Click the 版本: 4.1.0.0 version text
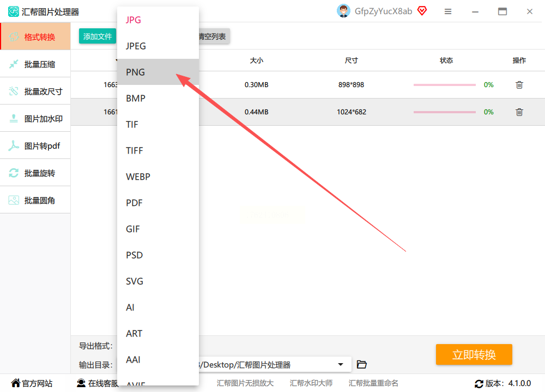 508,383
